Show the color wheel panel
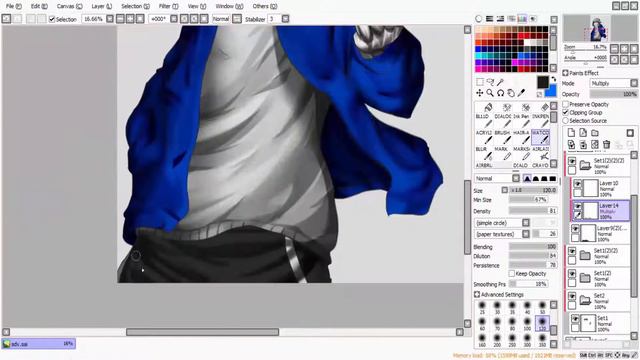This screenshot has width=640, height=360. pos(479,19)
